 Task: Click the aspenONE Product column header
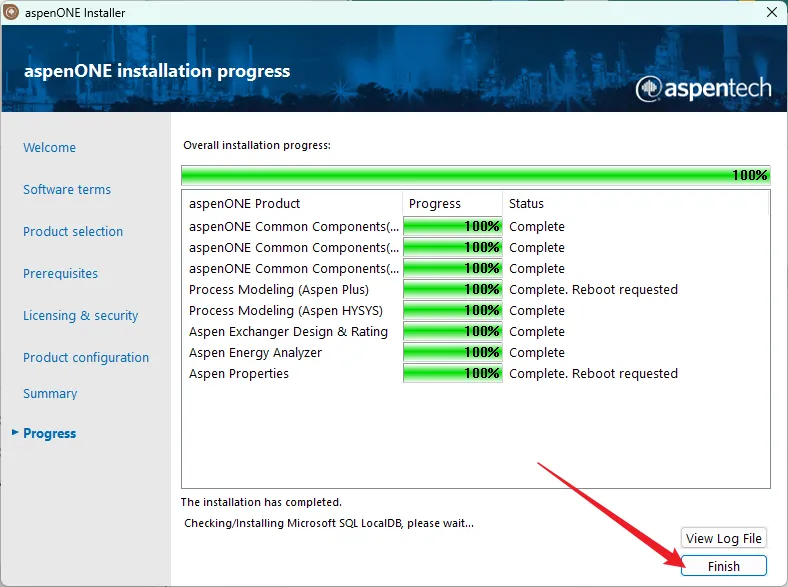292,204
